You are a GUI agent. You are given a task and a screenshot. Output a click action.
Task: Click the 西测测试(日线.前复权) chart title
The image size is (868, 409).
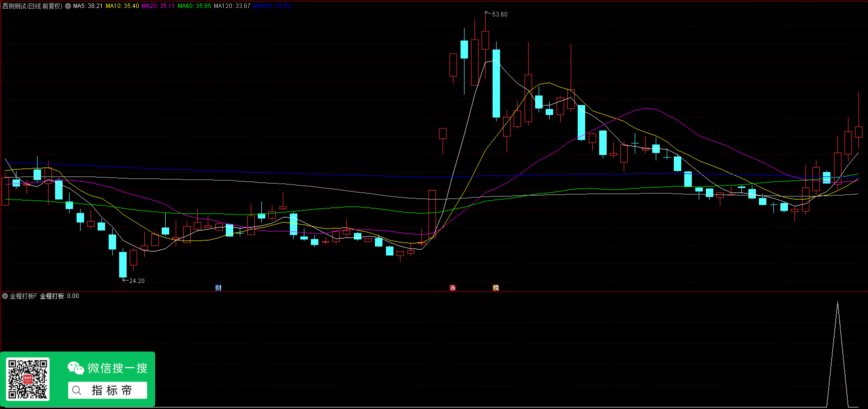point(33,6)
